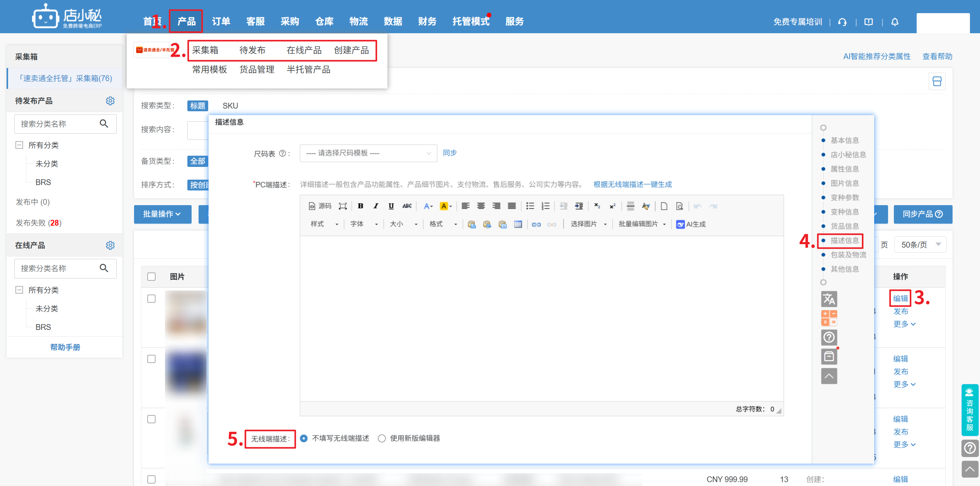Open the 订单 top menu
Viewport: 980px width, 486px height.
coord(221,22)
